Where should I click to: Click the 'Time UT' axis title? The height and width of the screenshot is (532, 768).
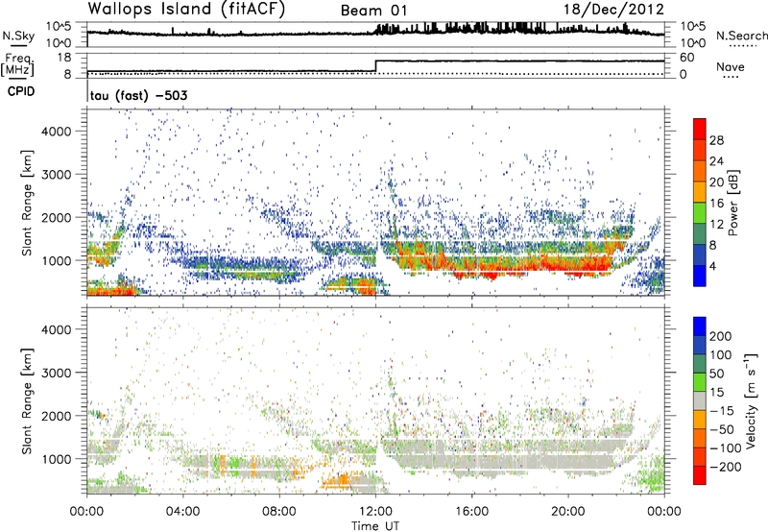375,526
